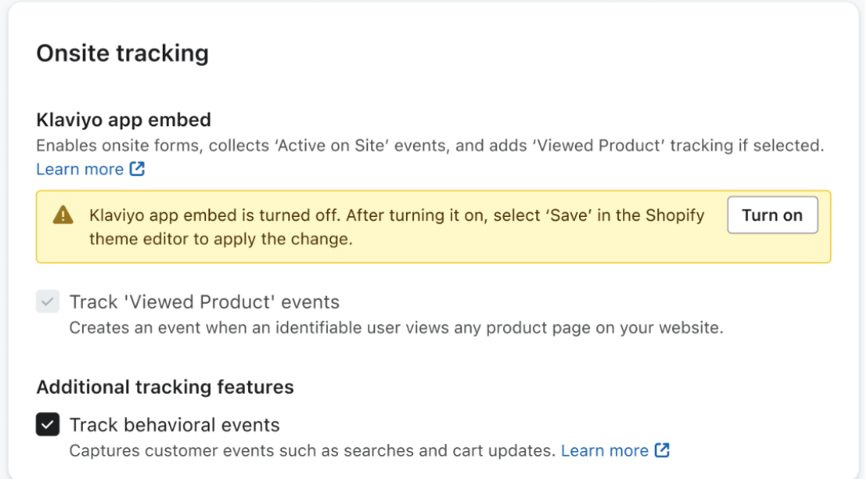This screenshot has height=479, width=868.
Task: Click external link icon after behavioral events description
Action: pos(662,450)
